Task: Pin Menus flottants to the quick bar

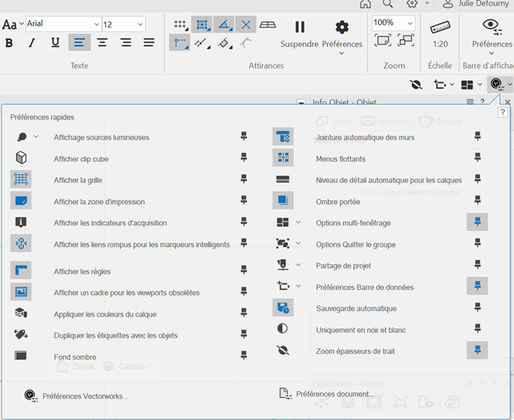Action: pyautogui.click(x=477, y=158)
